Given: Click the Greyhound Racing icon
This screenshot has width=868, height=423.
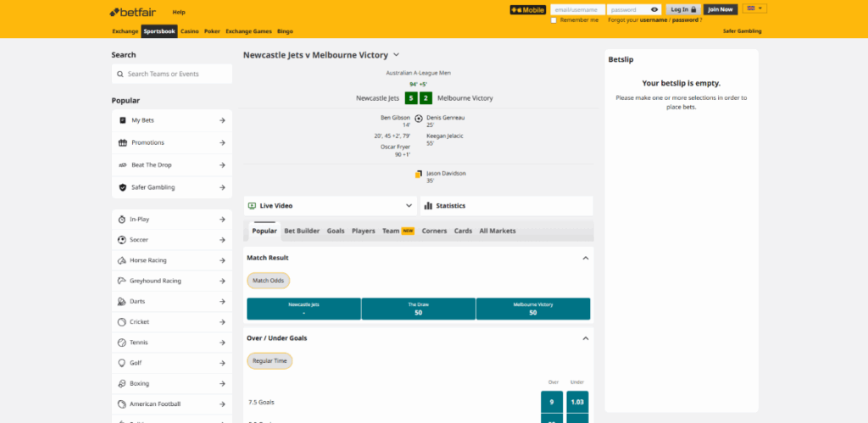Looking at the screenshot, I should click(122, 281).
